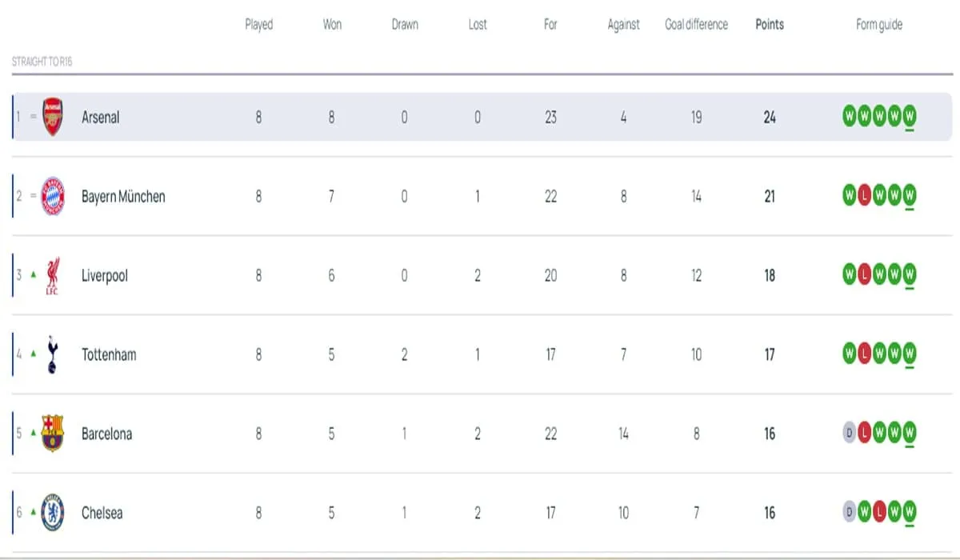This screenshot has width=960, height=560.
Task: Click the Tottenham club crest
Action: pyautogui.click(x=52, y=354)
